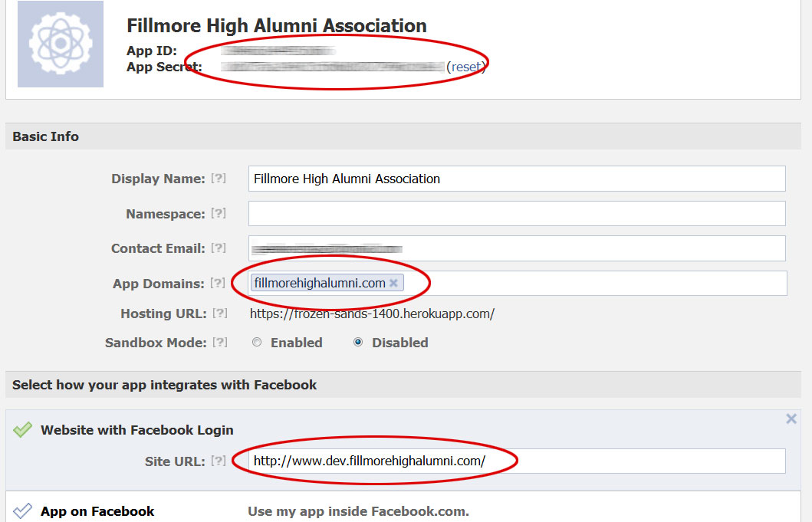
Task: Open the App Domains help tooltip
Action: (x=219, y=284)
